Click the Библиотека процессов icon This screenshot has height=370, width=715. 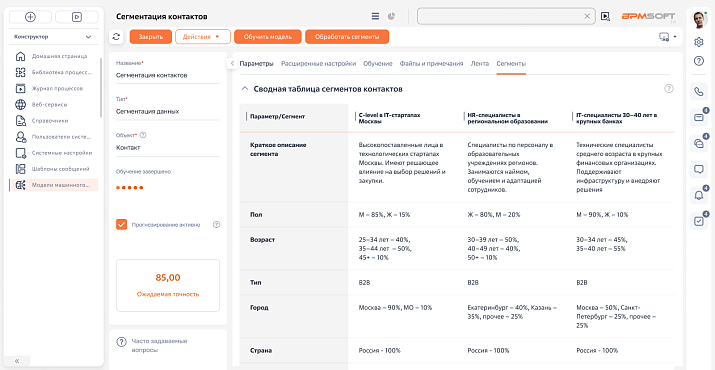tap(20, 72)
